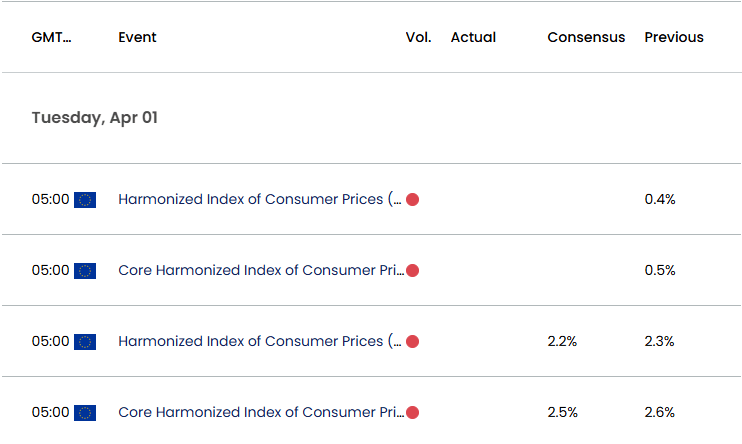Click red volatility dot beside 2.5% consensus row

[x=413, y=413]
